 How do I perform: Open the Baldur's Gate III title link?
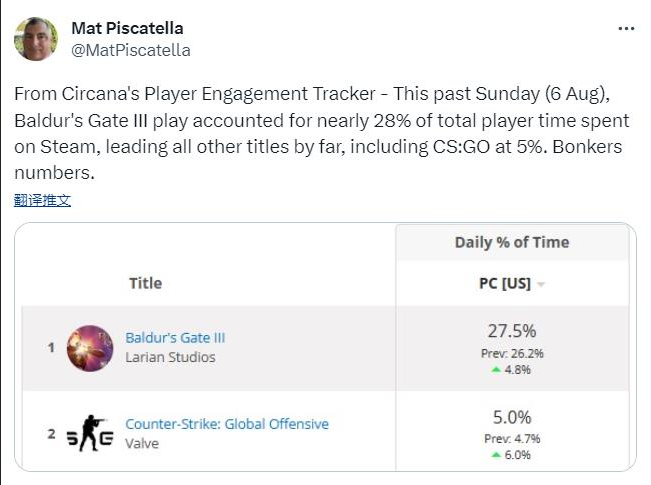click(175, 338)
